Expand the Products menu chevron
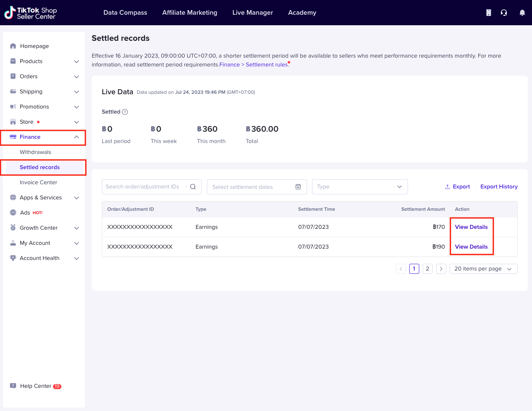The width and height of the screenshot is (532, 411). click(77, 61)
